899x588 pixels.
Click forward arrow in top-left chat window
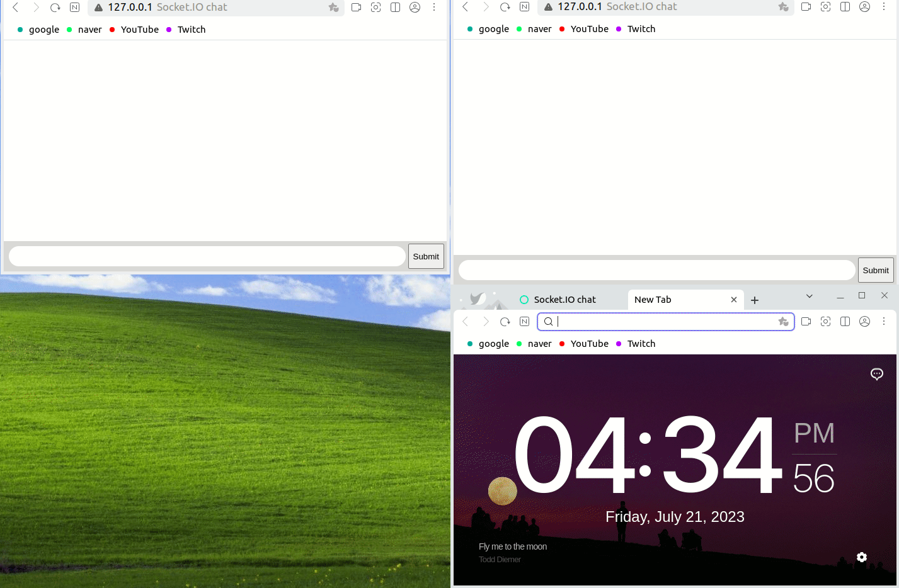[x=36, y=8]
